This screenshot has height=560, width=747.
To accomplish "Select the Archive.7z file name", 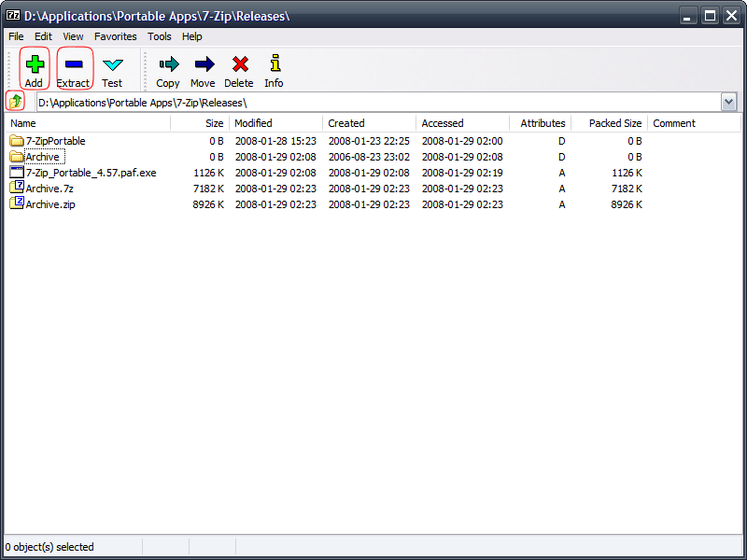I will [49, 189].
